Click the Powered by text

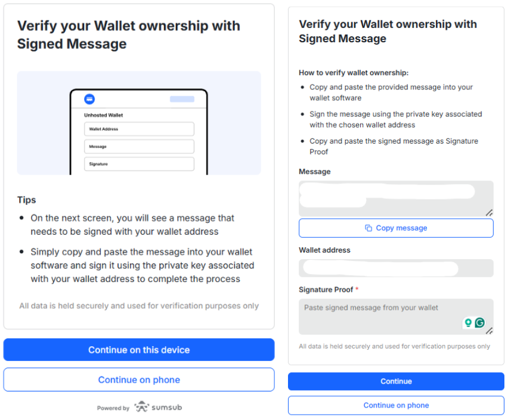(113, 408)
